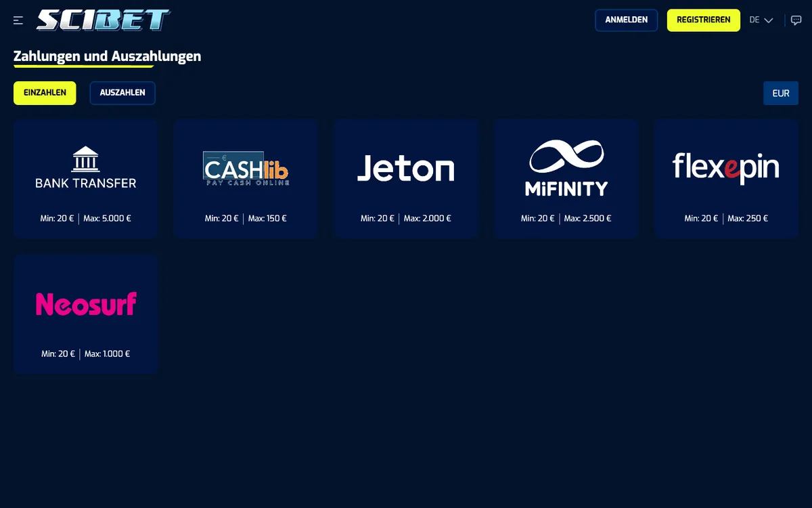Click the Anmelden button

click(x=627, y=20)
